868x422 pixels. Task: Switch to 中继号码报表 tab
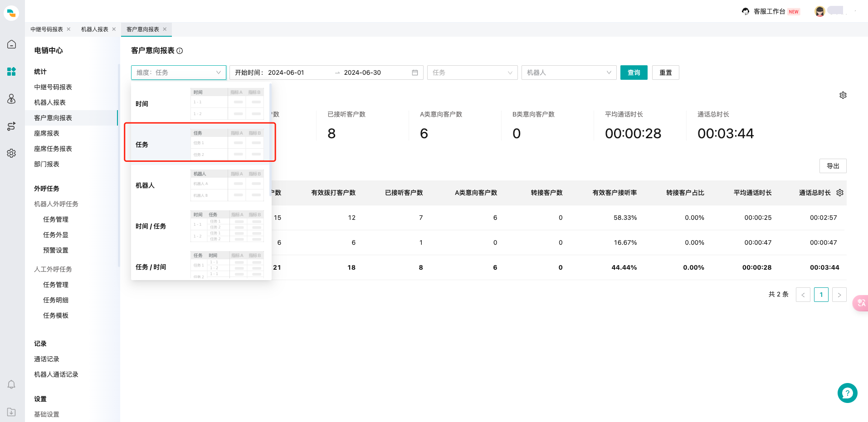coord(47,29)
